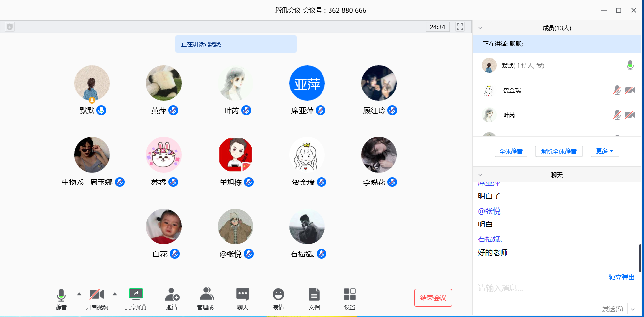Expand the audio options arrow beside 静音
This screenshot has height=317, width=644.
coord(79,294)
